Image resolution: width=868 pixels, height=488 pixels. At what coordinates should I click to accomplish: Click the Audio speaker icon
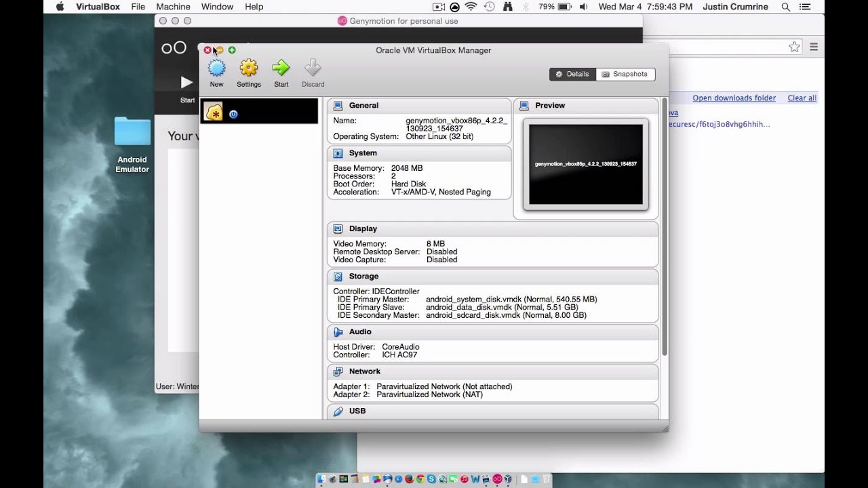click(x=338, y=332)
